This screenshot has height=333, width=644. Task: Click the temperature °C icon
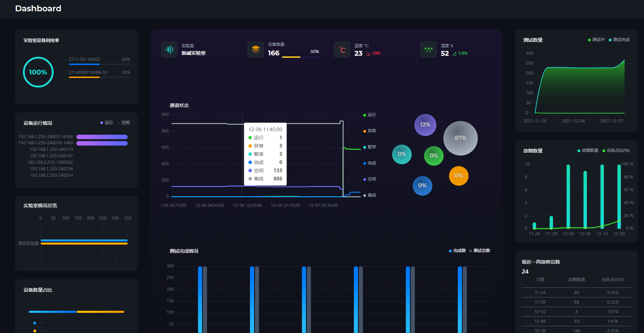tap(342, 50)
